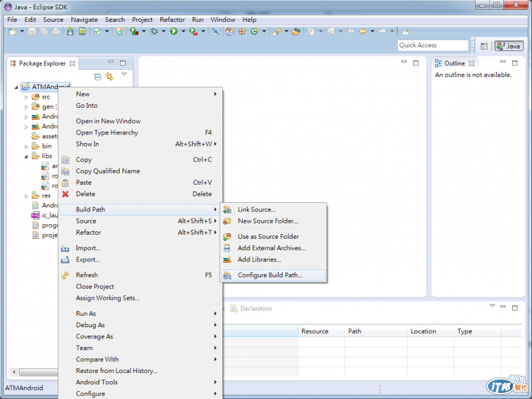Open Android Tools submenu in context menu

(141, 382)
